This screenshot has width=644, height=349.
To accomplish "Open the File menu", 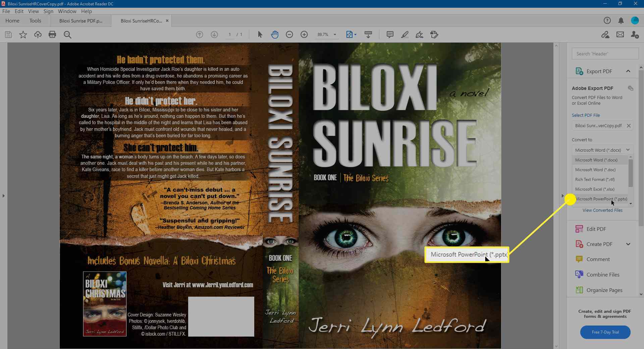I will pos(6,11).
